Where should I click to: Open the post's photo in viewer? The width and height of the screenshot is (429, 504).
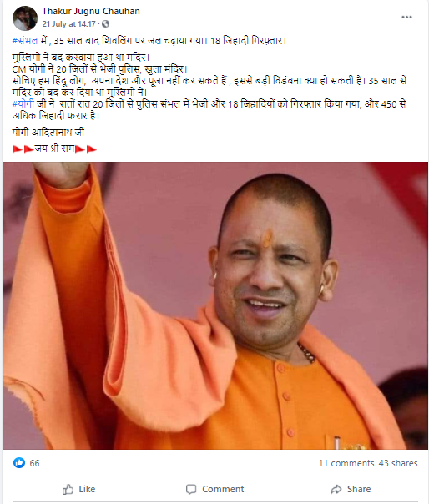click(214, 305)
